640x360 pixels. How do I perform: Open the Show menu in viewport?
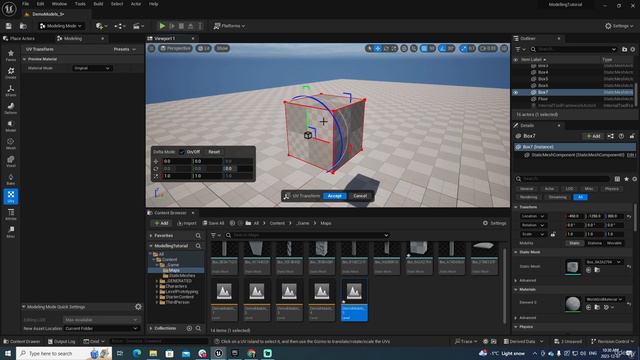coord(222,48)
